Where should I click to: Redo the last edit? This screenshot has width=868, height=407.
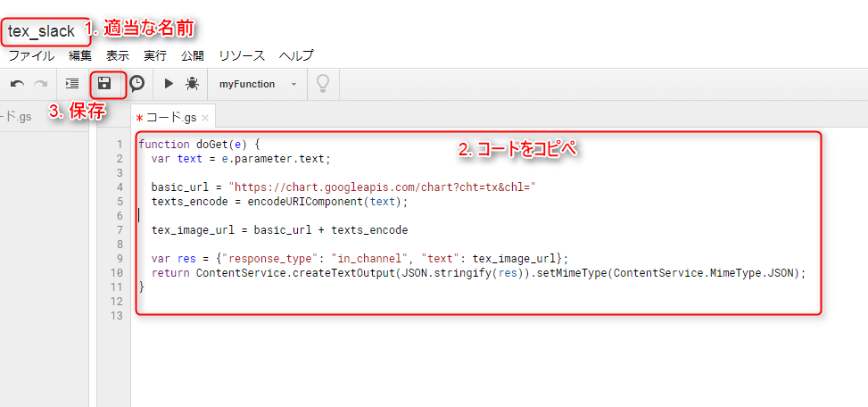(x=40, y=84)
